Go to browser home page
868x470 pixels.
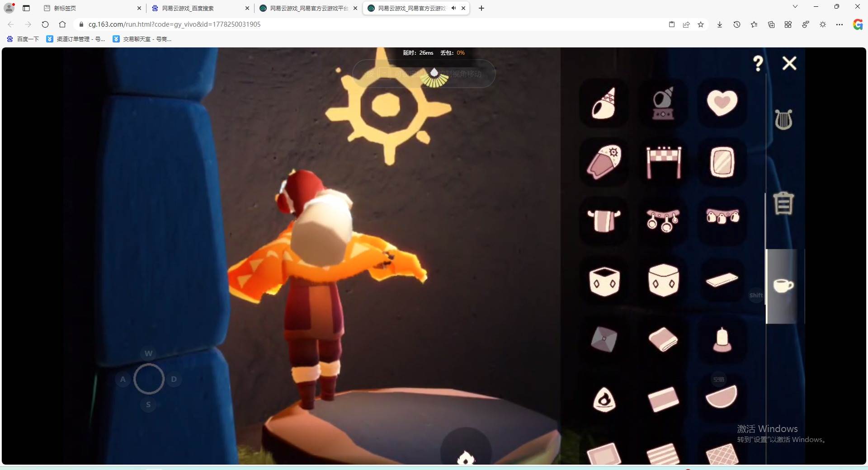click(x=62, y=24)
